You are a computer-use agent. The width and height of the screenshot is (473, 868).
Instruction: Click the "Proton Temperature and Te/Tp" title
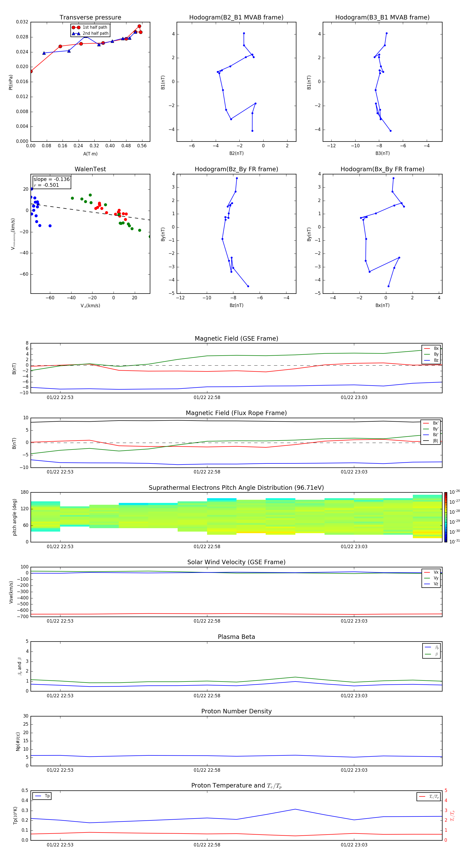pos(236,785)
